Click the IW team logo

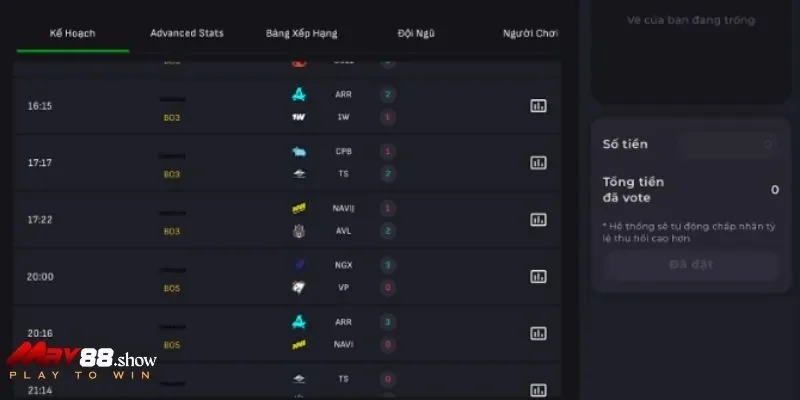(x=298, y=117)
